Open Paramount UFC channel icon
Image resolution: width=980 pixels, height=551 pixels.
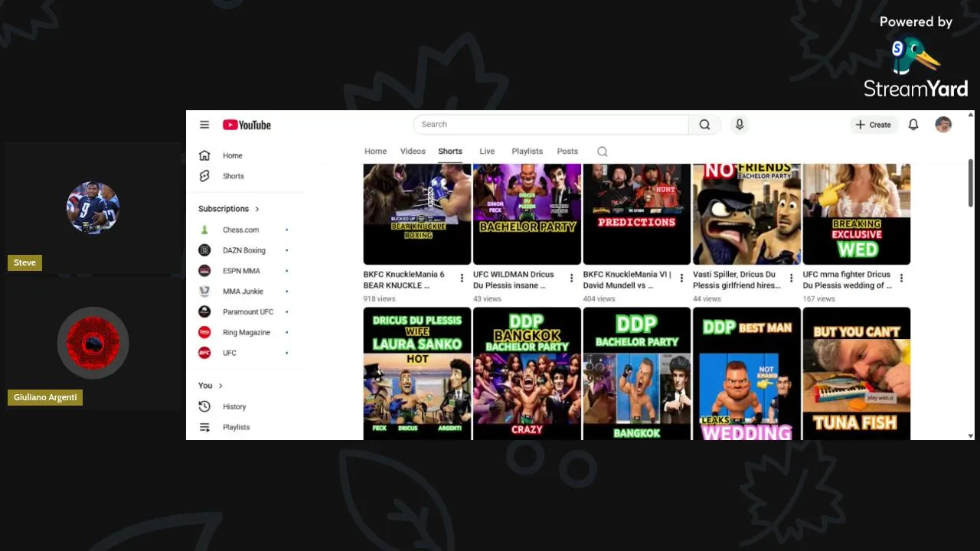click(204, 311)
